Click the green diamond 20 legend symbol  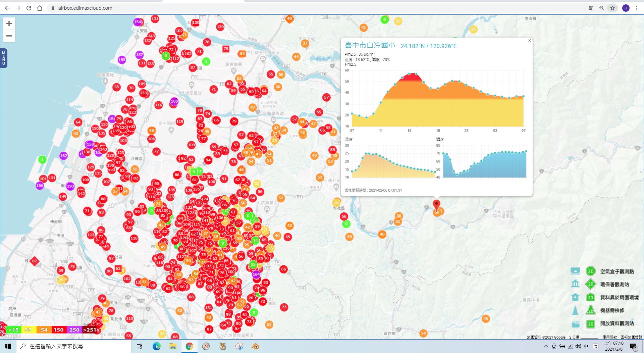click(591, 284)
